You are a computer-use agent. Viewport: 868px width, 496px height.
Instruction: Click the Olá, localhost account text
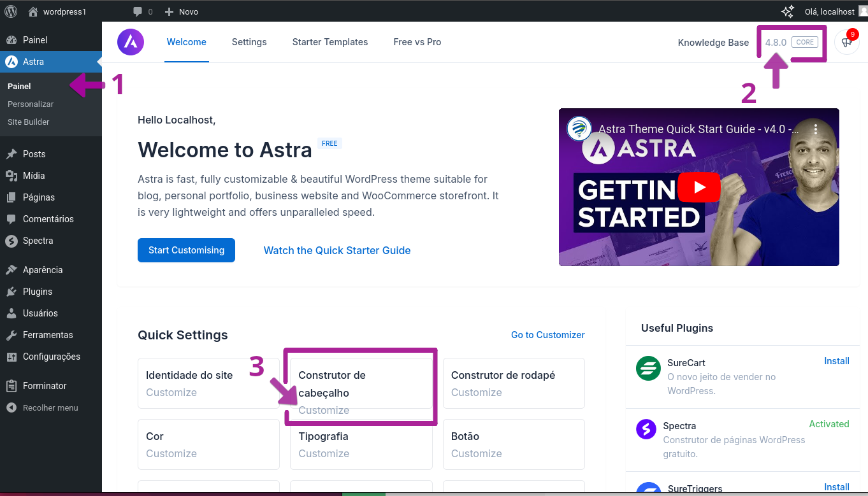tap(830, 12)
